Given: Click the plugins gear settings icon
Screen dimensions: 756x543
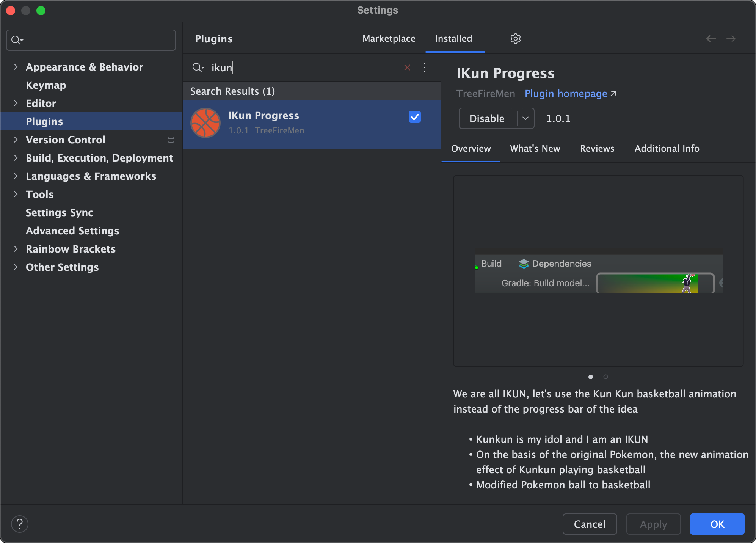Looking at the screenshot, I should pyautogui.click(x=515, y=39).
